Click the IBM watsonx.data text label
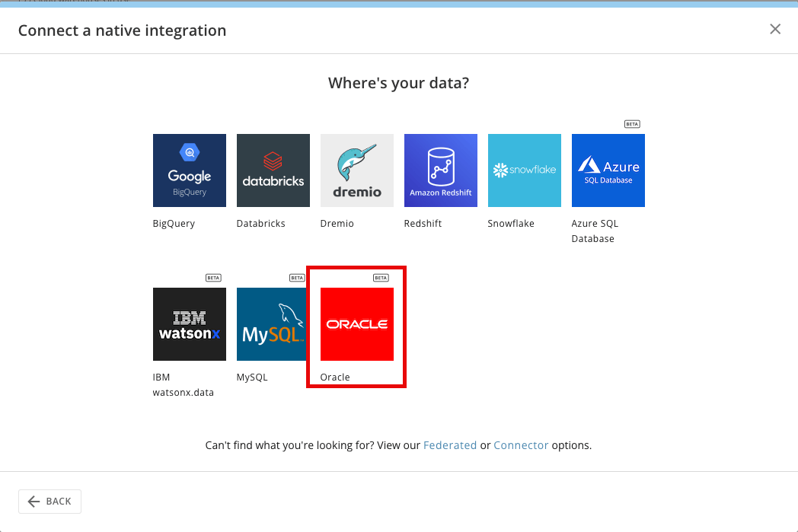The width and height of the screenshot is (798, 532). tap(184, 384)
